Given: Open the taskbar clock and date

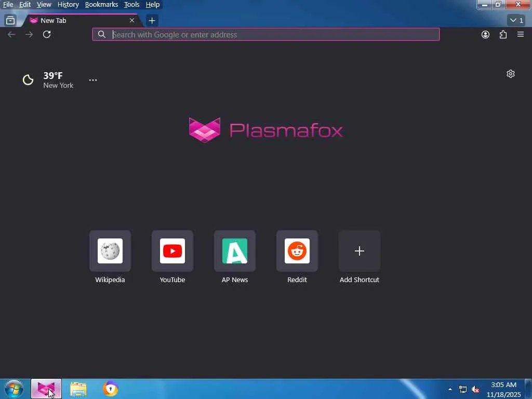Looking at the screenshot, I should [x=504, y=390].
